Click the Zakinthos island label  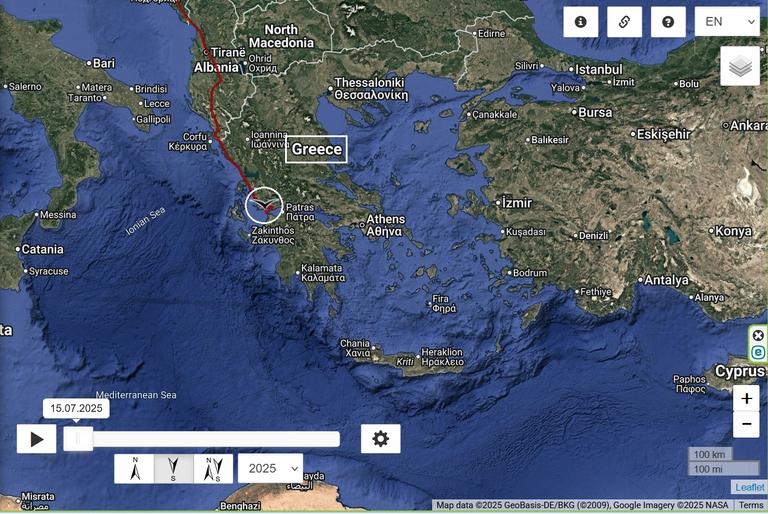point(273,235)
